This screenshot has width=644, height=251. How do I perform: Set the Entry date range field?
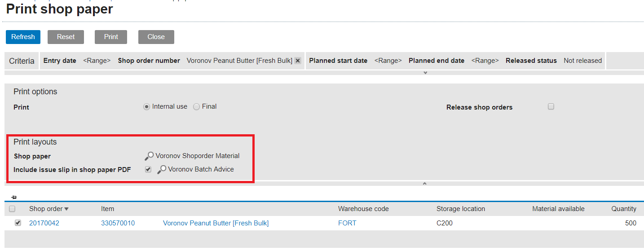click(97, 61)
